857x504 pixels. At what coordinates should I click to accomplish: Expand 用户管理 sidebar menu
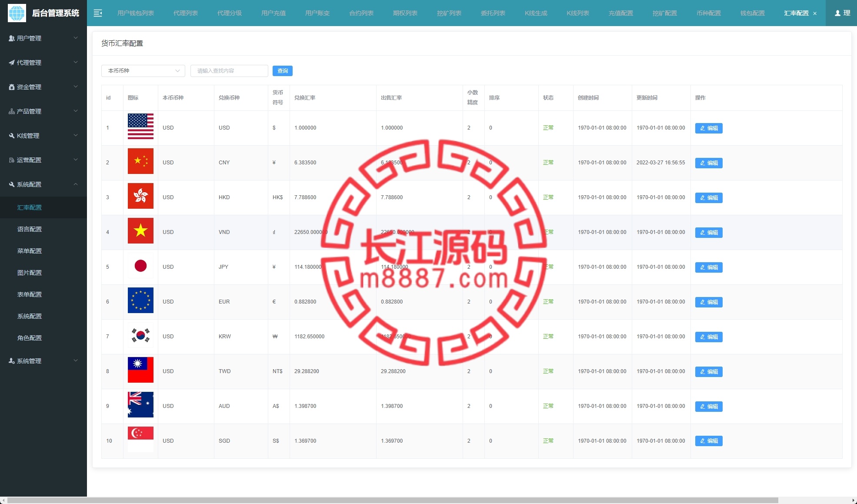[x=43, y=38]
